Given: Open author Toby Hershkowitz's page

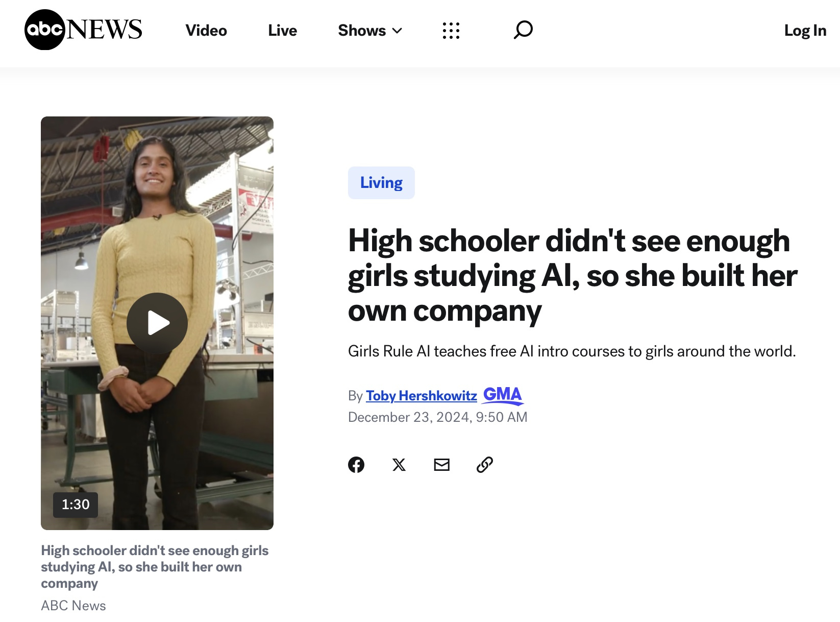Looking at the screenshot, I should 422,396.
